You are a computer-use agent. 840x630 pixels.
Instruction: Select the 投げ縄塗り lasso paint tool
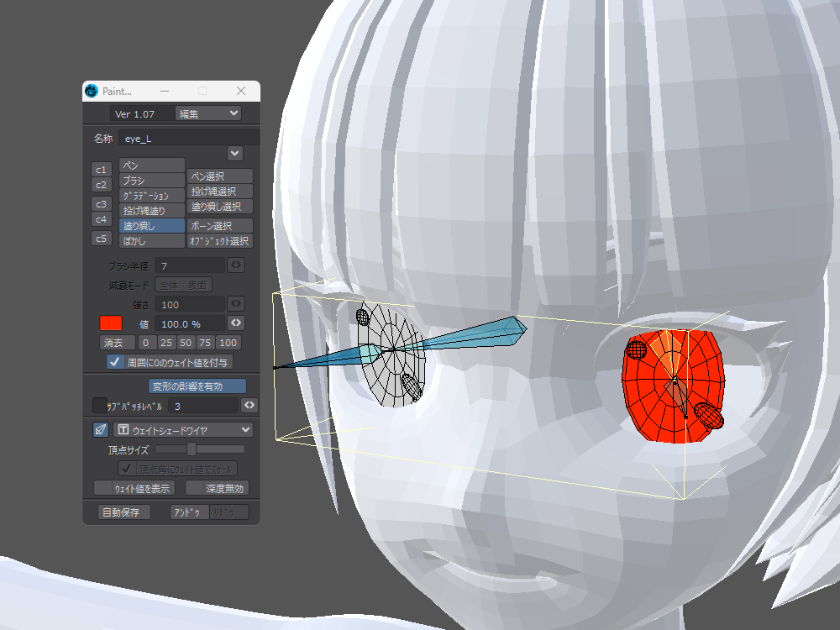click(x=151, y=210)
